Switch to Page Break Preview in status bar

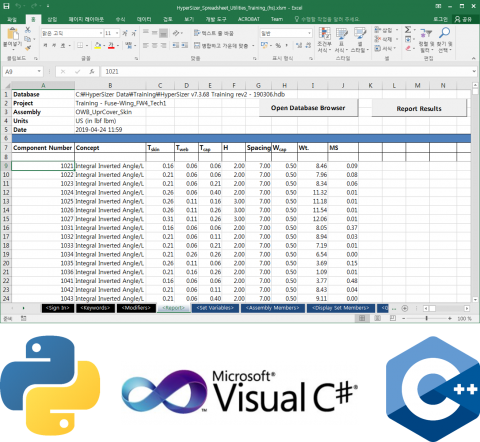coord(393,318)
